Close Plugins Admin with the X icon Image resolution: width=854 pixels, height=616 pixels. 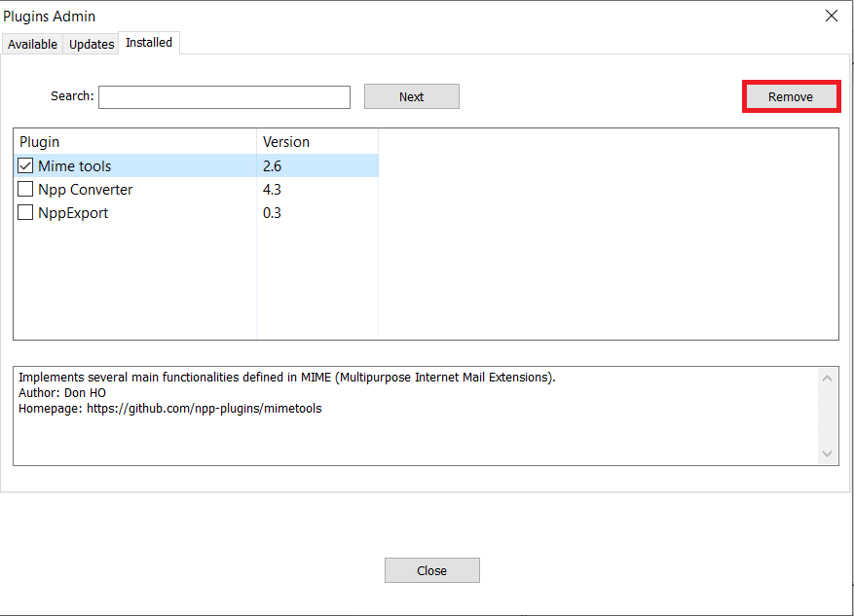tap(831, 16)
